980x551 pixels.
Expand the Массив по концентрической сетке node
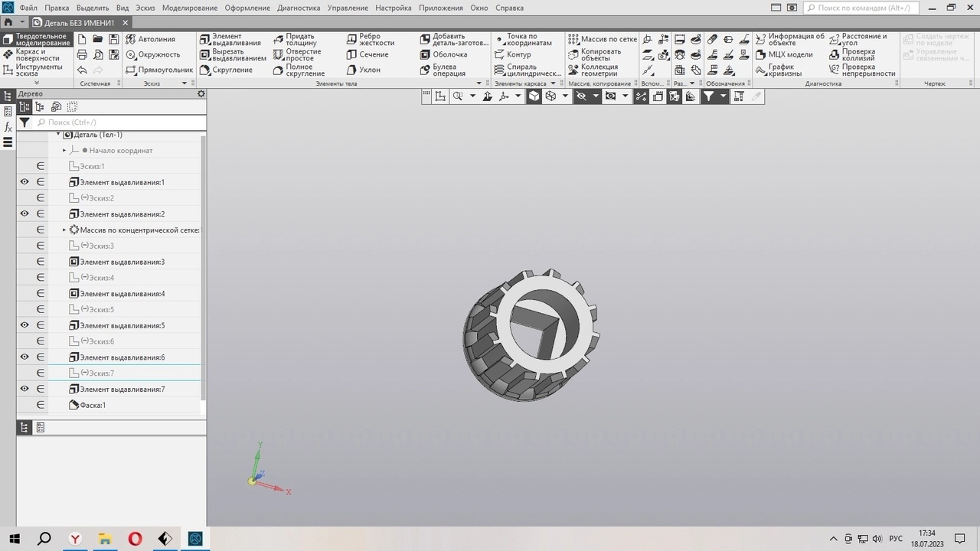(x=64, y=230)
